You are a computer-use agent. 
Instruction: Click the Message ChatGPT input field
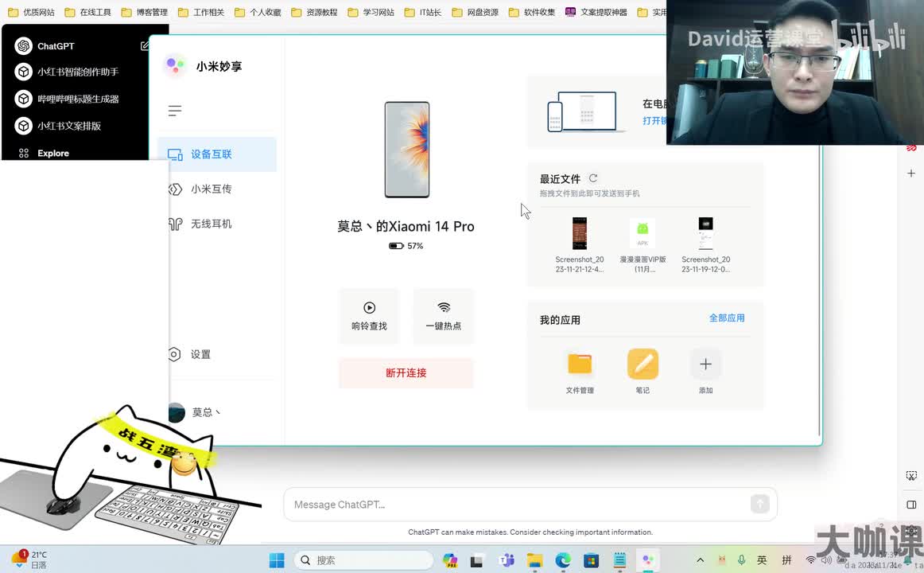click(517, 505)
